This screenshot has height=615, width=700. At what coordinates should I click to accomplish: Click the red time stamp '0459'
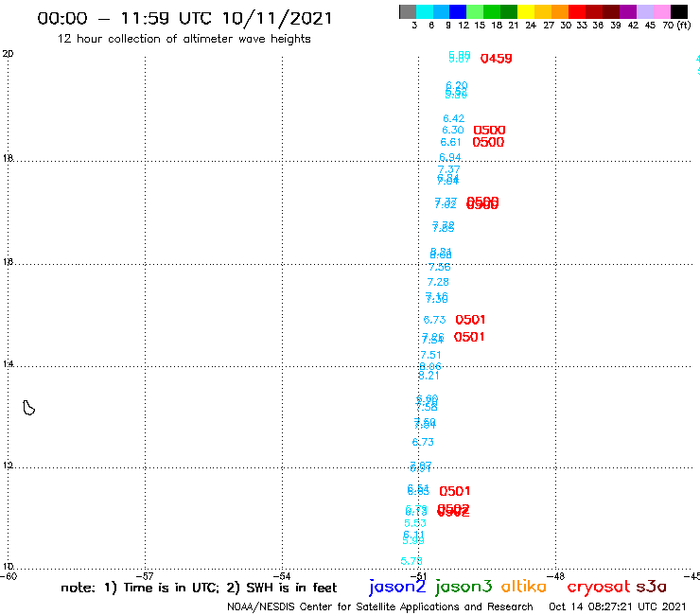click(496, 59)
